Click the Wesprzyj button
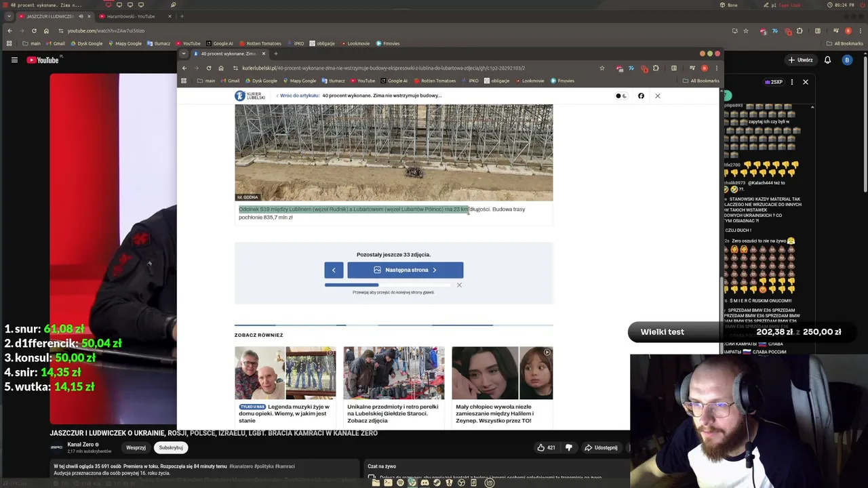Image resolution: width=868 pixels, height=488 pixels. (x=136, y=447)
